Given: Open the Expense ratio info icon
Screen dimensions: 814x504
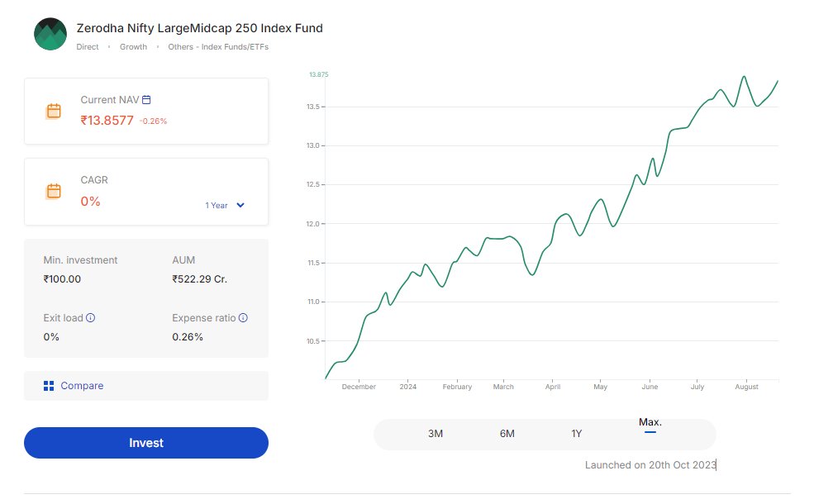Looking at the screenshot, I should tap(243, 317).
